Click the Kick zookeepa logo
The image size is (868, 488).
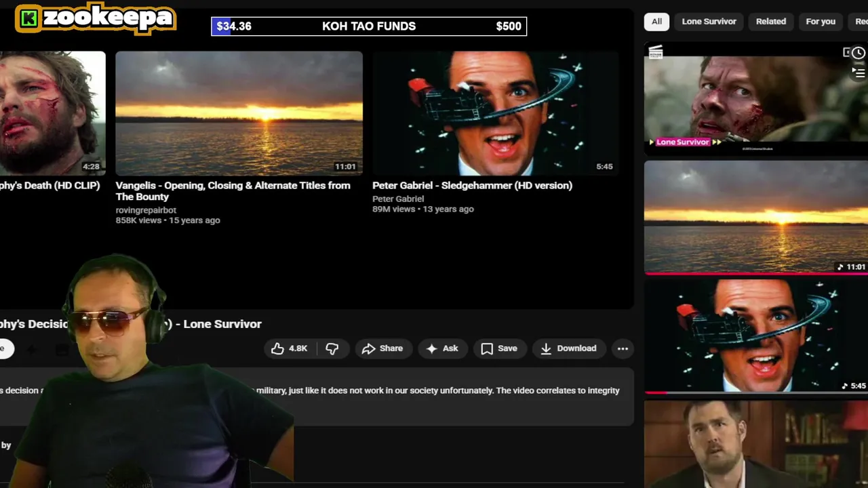tap(96, 18)
